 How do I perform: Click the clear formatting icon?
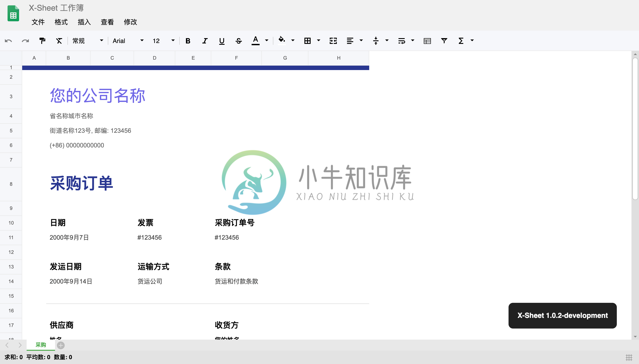[x=59, y=41]
